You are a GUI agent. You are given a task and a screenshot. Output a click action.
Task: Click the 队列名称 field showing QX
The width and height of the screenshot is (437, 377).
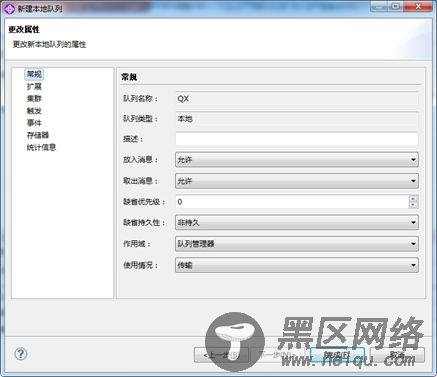pos(297,99)
